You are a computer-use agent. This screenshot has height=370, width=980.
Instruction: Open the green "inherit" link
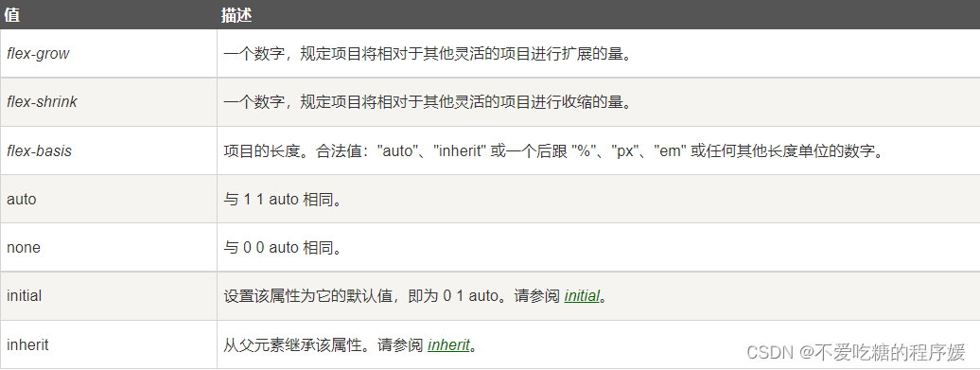coord(448,345)
